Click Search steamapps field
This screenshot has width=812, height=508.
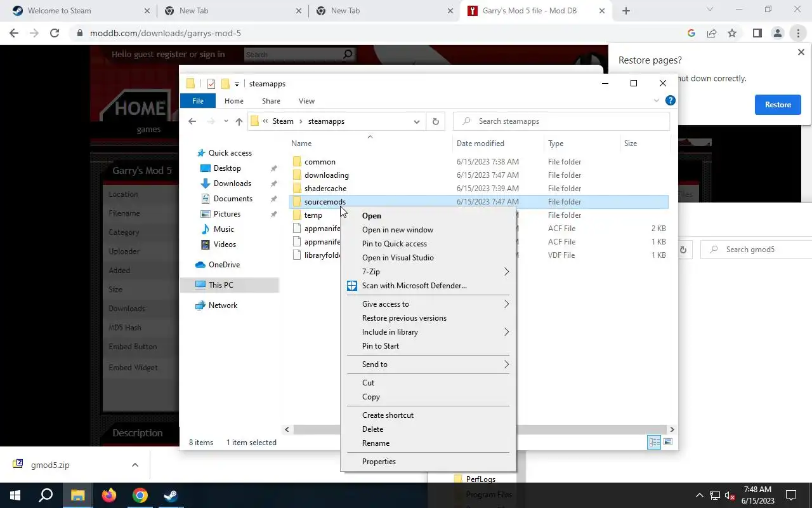561,121
